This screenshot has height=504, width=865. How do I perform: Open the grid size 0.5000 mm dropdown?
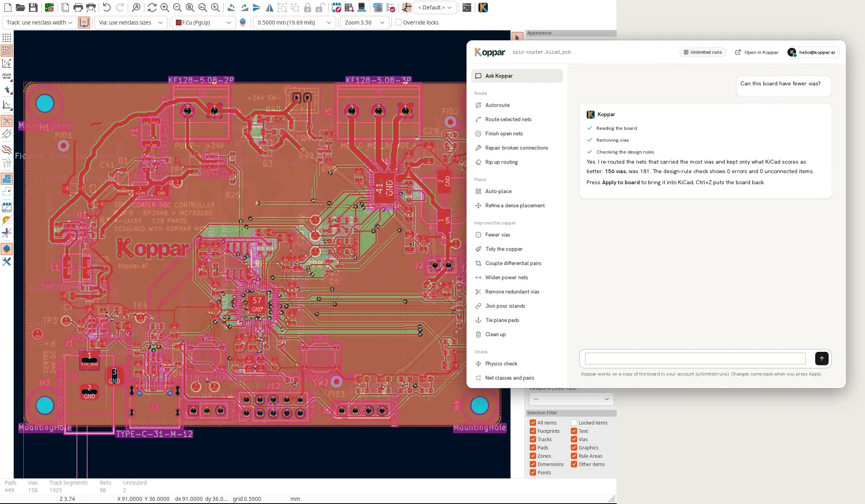coord(294,23)
